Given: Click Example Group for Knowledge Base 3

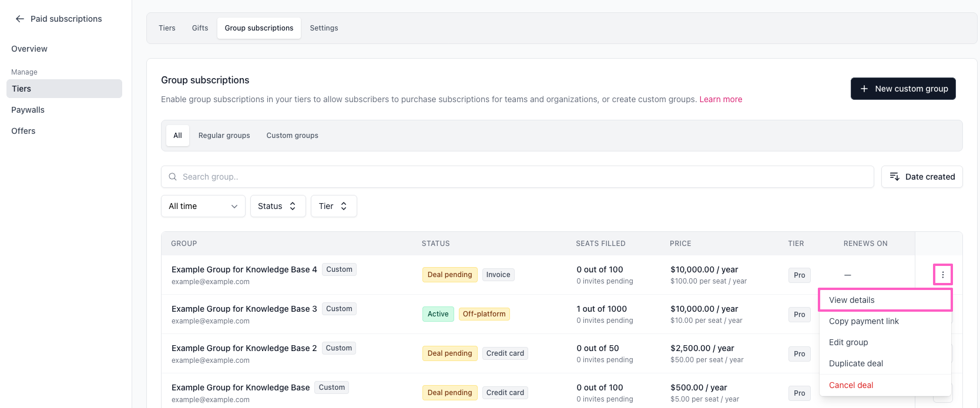Looking at the screenshot, I should [244, 309].
